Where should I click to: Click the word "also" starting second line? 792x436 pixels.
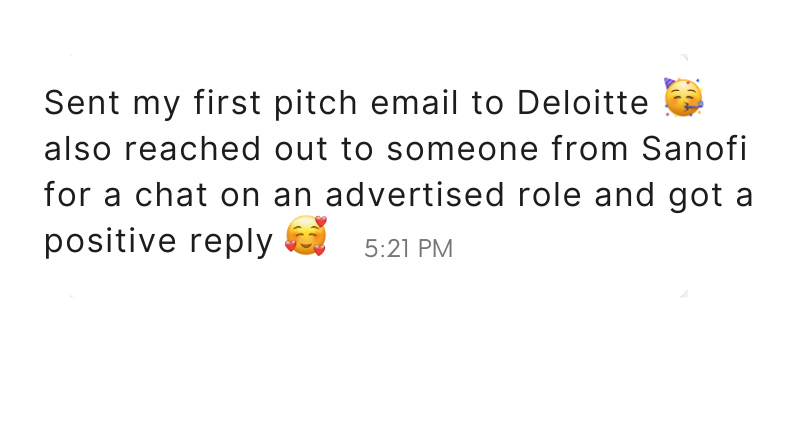pos(78,149)
